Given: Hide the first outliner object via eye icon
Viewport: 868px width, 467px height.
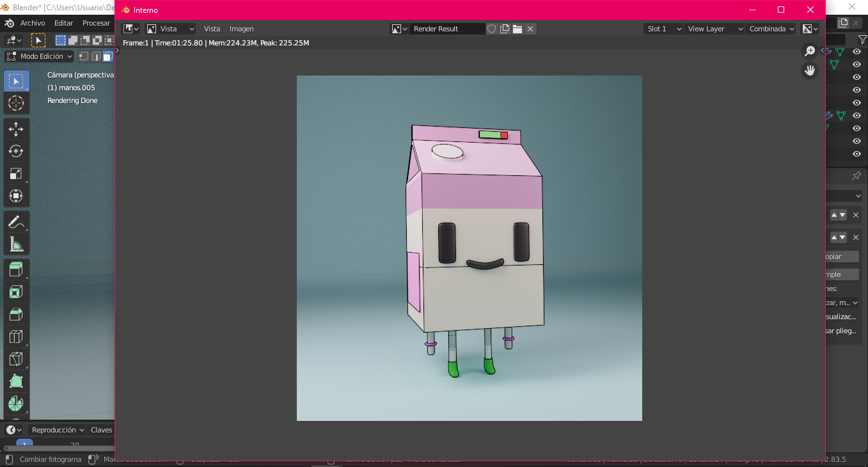Looking at the screenshot, I should 856,52.
